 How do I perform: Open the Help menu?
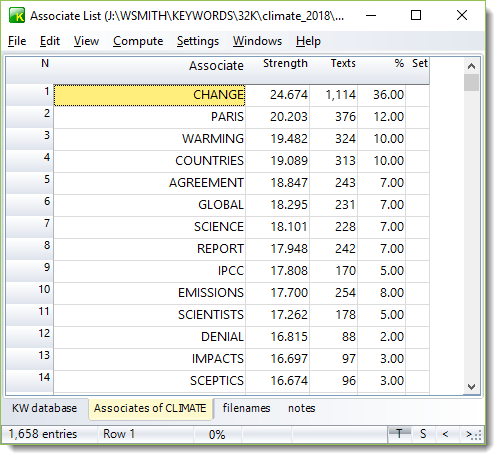(x=308, y=41)
